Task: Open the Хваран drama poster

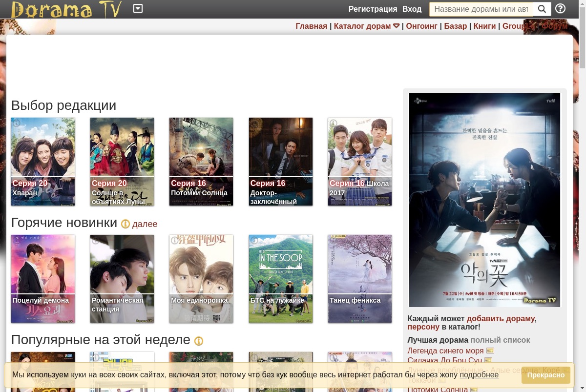Action: 43,162
